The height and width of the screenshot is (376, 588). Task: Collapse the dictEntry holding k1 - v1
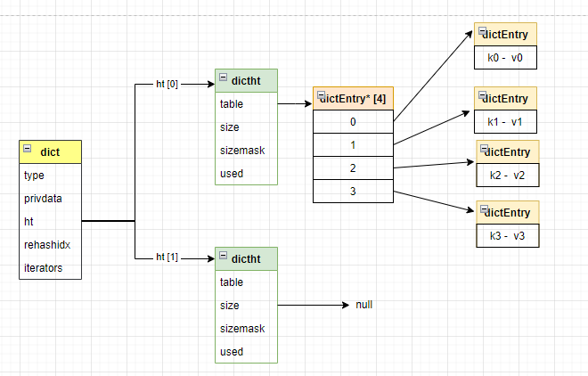point(481,94)
